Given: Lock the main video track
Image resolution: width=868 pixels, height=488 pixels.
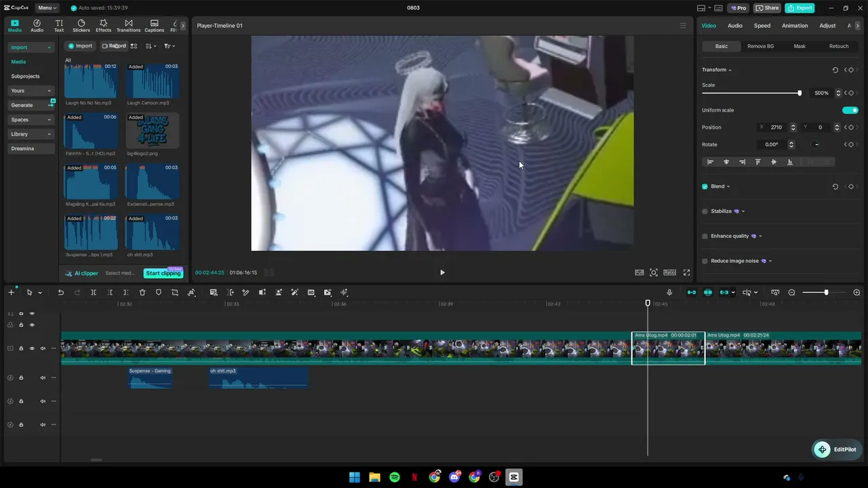Looking at the screenshot, I should pyautogui.click(x=21, y=348).
